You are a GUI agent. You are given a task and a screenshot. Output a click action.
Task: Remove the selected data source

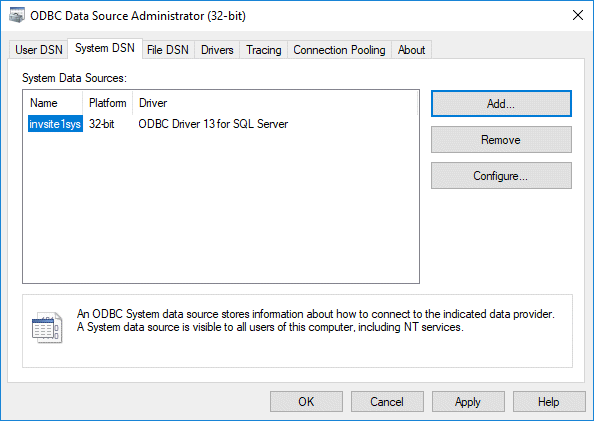501,140
